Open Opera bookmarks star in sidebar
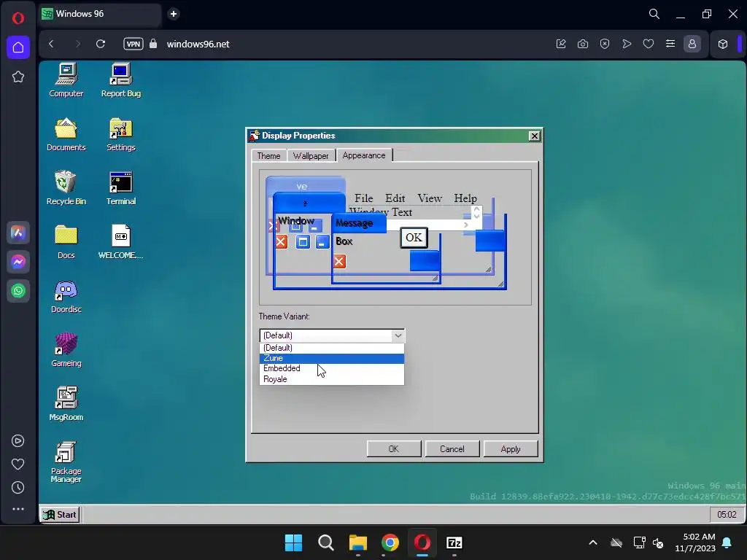Screen dimensions: 747x560 click(x=18, y=77)
